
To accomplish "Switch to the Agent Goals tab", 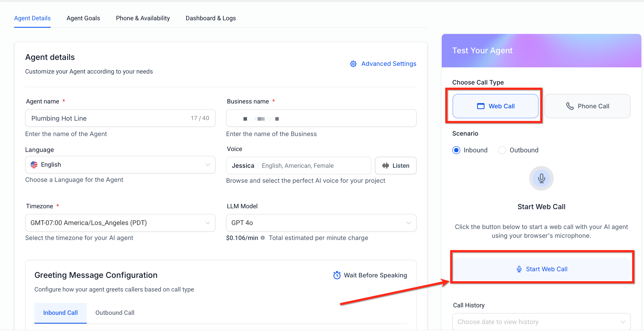I will [83, 18].
